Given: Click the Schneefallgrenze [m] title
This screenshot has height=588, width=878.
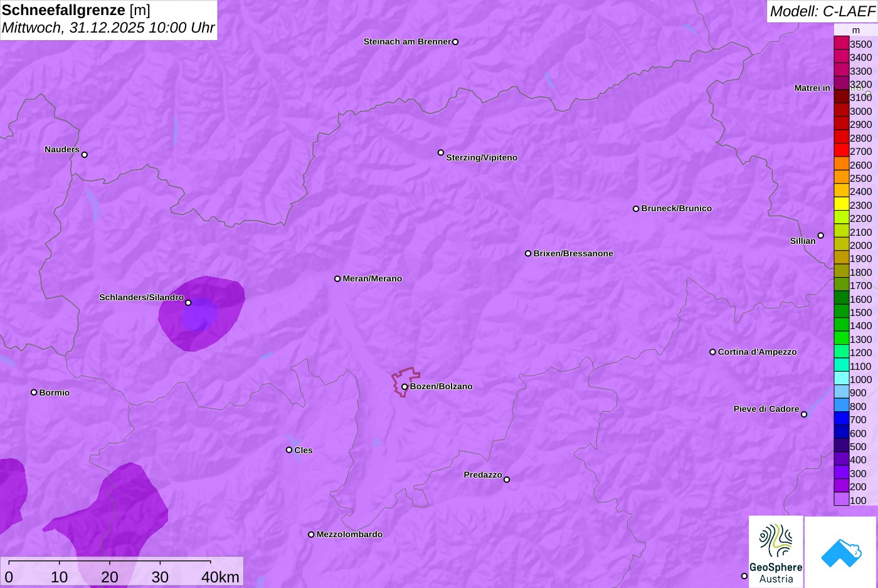Looking at the screenshot, I should point(76,10).
